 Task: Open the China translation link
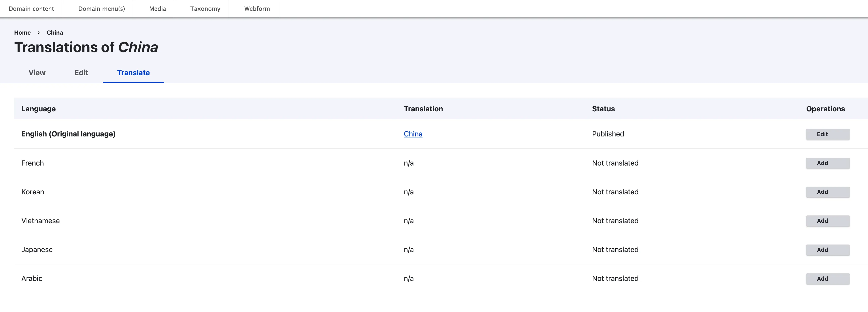413,134
